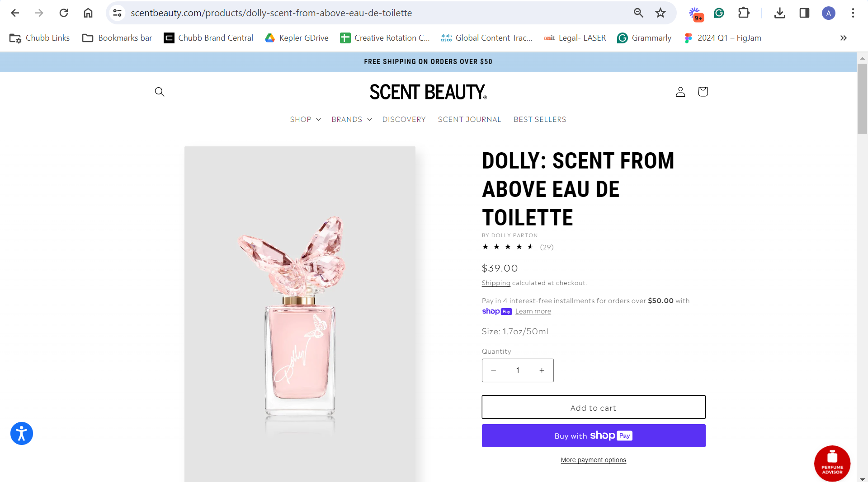Decrease quantity with the minus button
Viewport: 868px width, 482px height.
[x=494, y=370]
